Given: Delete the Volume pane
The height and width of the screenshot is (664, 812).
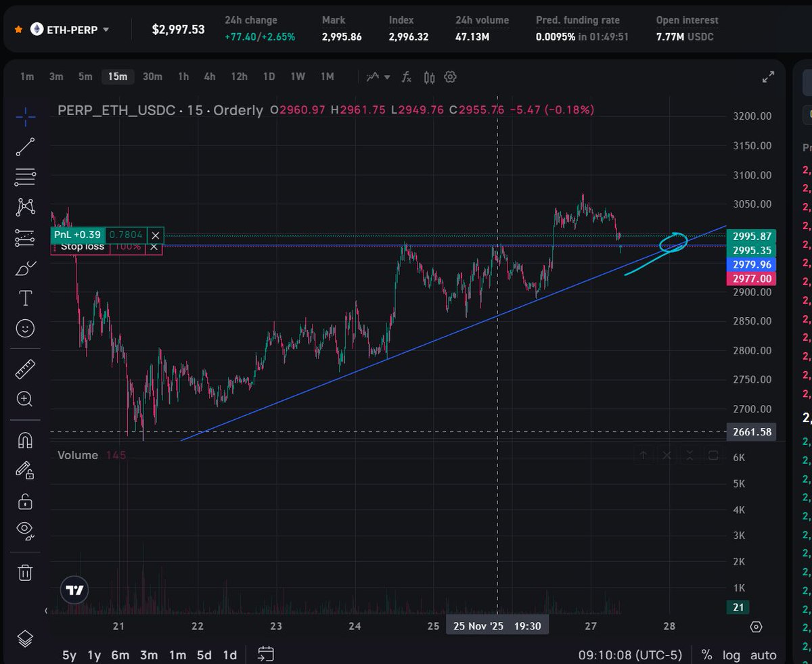Looking at the screenshot, I should pos(667,455).
